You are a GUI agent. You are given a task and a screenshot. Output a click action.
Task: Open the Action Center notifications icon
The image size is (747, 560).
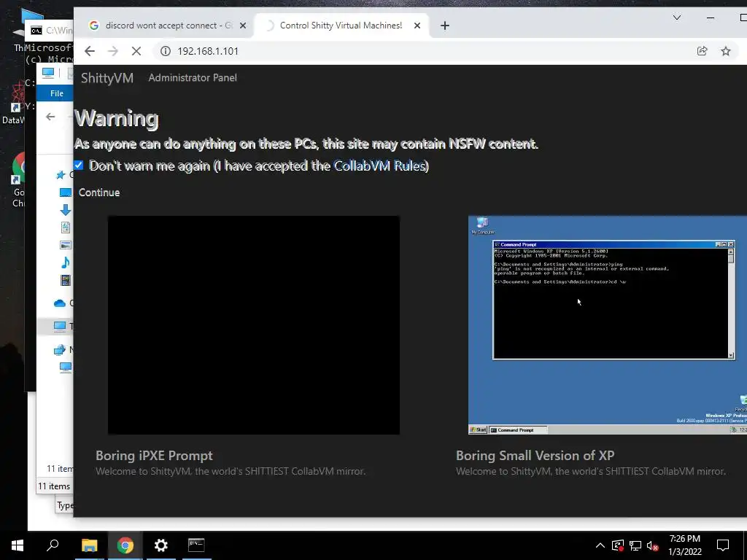(723, 545)
